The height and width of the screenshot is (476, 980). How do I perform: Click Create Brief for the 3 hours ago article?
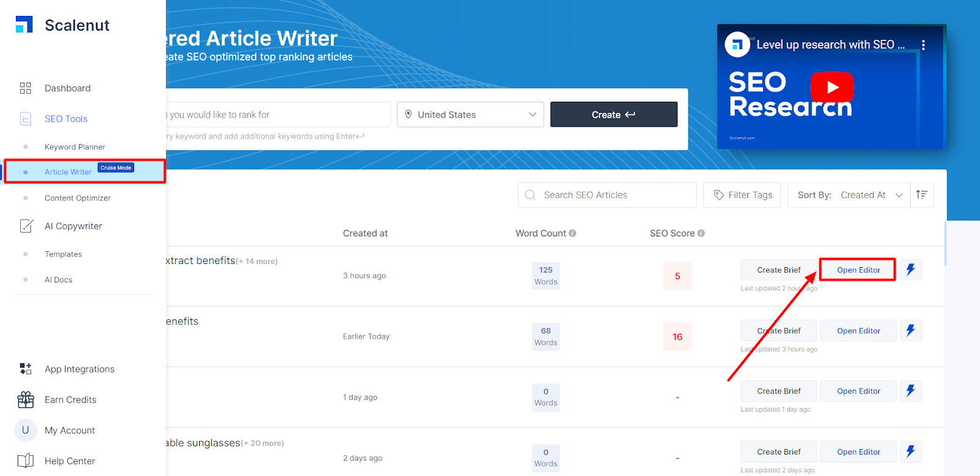point(778,270)
